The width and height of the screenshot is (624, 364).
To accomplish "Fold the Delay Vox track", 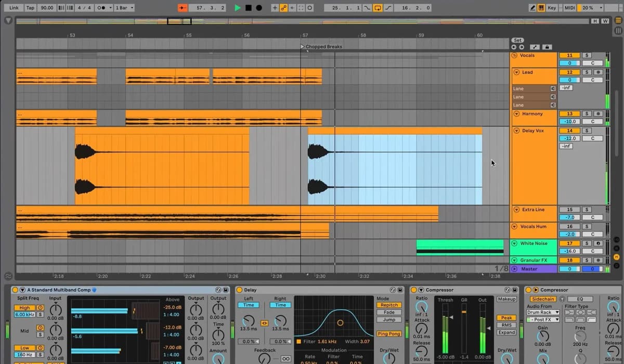I will pos(516,131).
